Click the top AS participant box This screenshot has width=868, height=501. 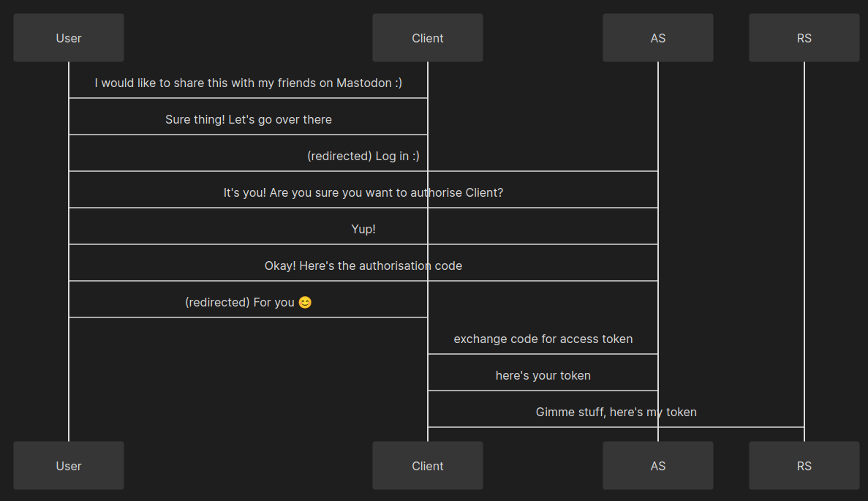[x=658, y=38]
